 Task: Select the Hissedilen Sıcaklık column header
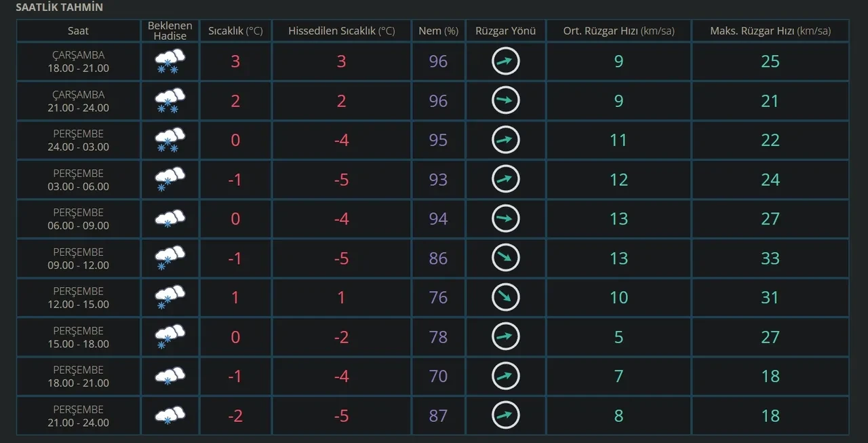coord(341,31)
